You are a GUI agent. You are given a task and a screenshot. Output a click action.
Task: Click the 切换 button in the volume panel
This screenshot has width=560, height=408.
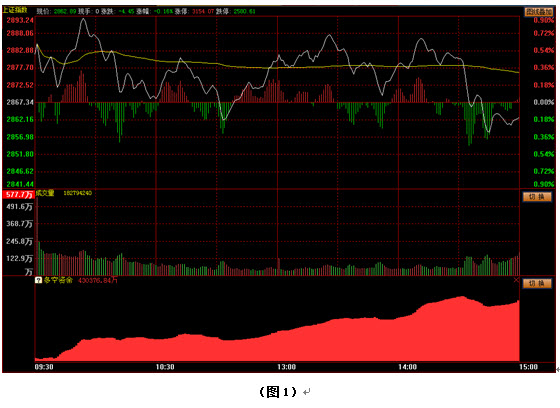(x=537, y=197)
